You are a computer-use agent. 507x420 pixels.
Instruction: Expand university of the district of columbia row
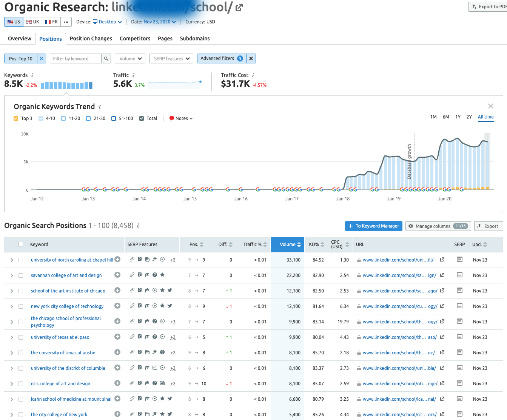[12, 368]
